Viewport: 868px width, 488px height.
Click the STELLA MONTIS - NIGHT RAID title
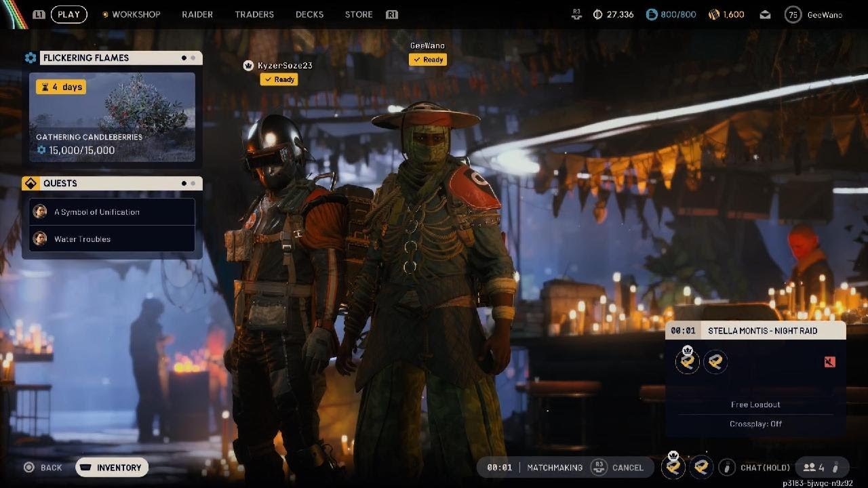coord(762,331)
